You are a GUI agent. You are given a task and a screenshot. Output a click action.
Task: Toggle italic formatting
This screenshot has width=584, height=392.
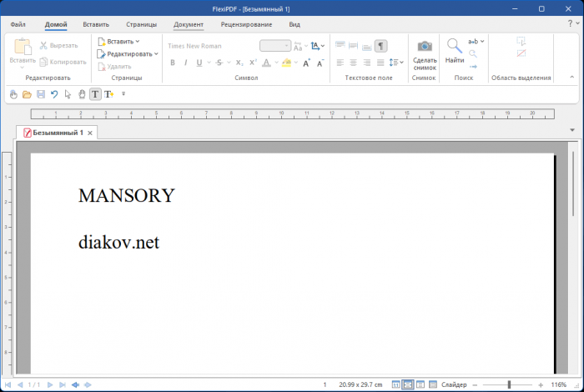pos(185,63)
